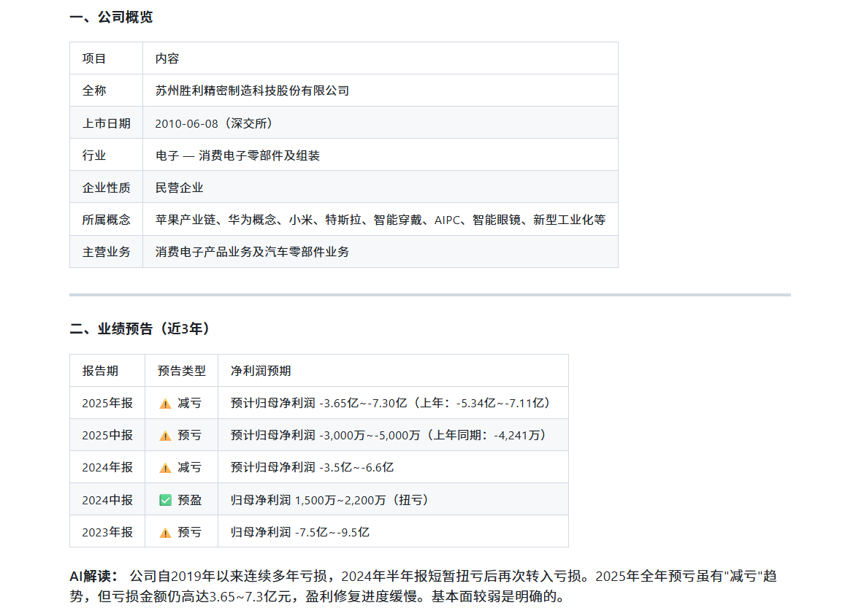Select forecast text -7.5亿~-9.5亿
845x616 pixels.
332,533
